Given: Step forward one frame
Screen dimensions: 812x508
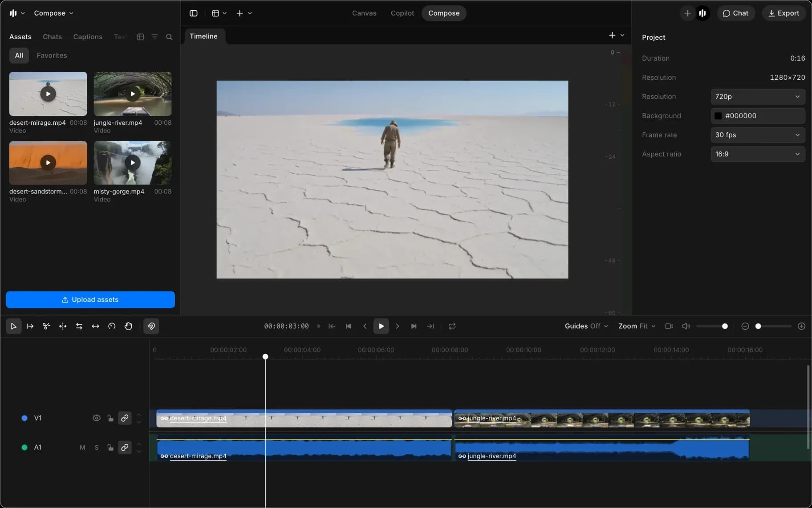Looking at the screenshot, I should (398, 326).
